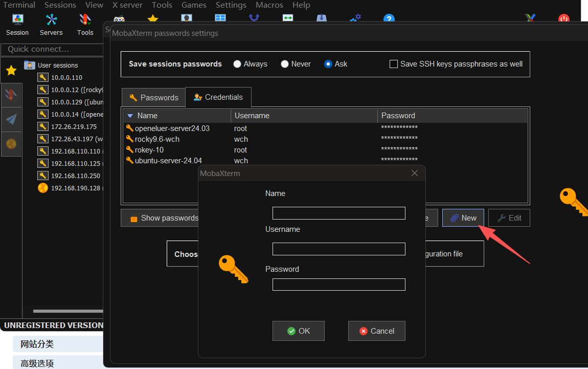Open the globe Sftp sidebar tab
The height and width of the screenshot is (369, 588).
11,144
